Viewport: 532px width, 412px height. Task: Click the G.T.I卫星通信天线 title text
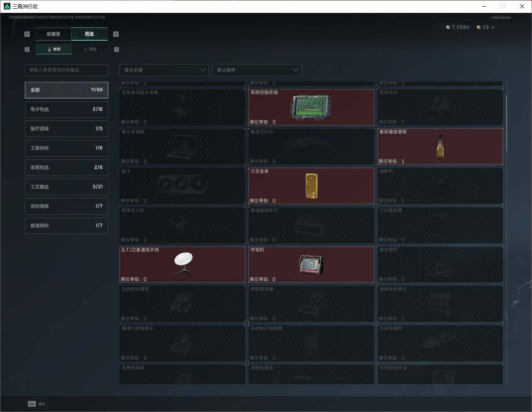140,250
